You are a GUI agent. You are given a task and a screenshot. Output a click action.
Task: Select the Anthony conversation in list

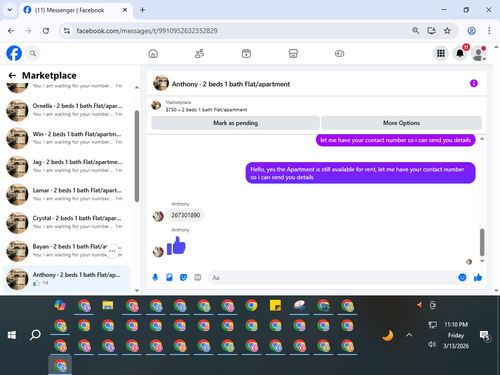tap(67, 279)
